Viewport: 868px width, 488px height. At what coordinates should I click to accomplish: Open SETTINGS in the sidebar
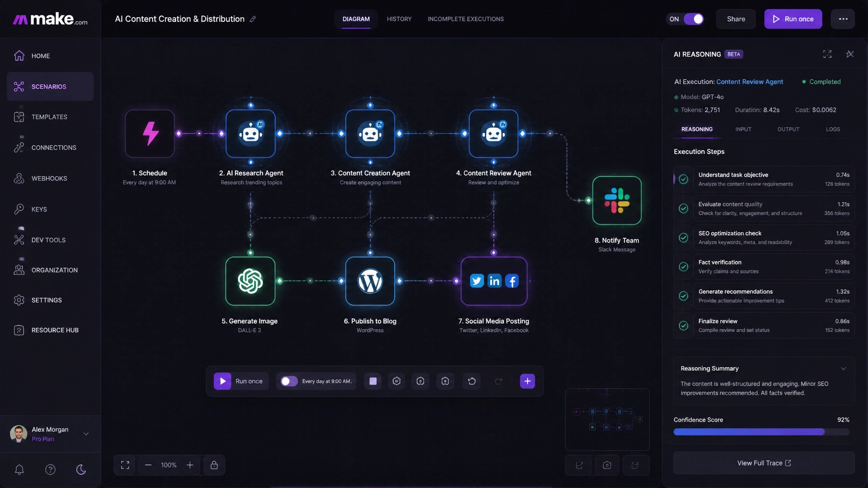[50, 300]
